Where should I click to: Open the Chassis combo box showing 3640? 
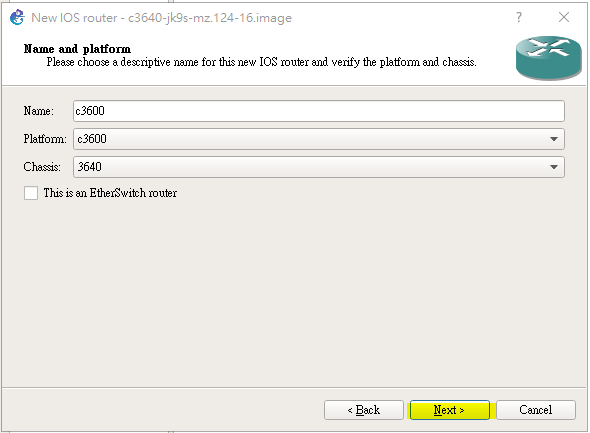point(319,167)
